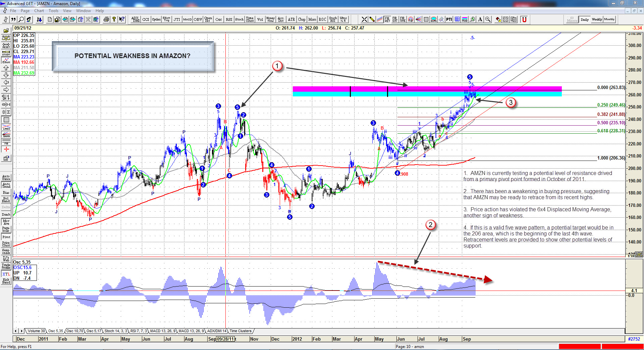Toggle the Kelt Band overlay
Screen dimensions: 644x350
tap(6, 281)
